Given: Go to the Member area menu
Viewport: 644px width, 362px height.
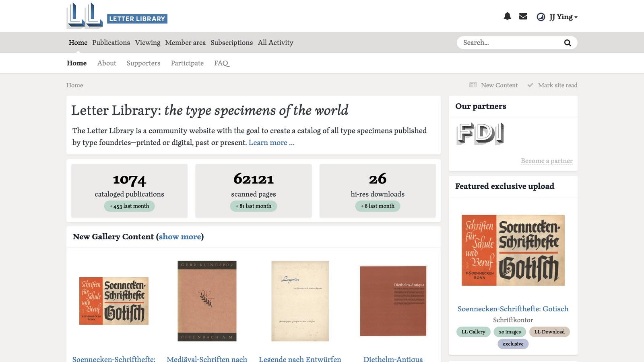Looking at the screenshot, I should tap(185, 43).
